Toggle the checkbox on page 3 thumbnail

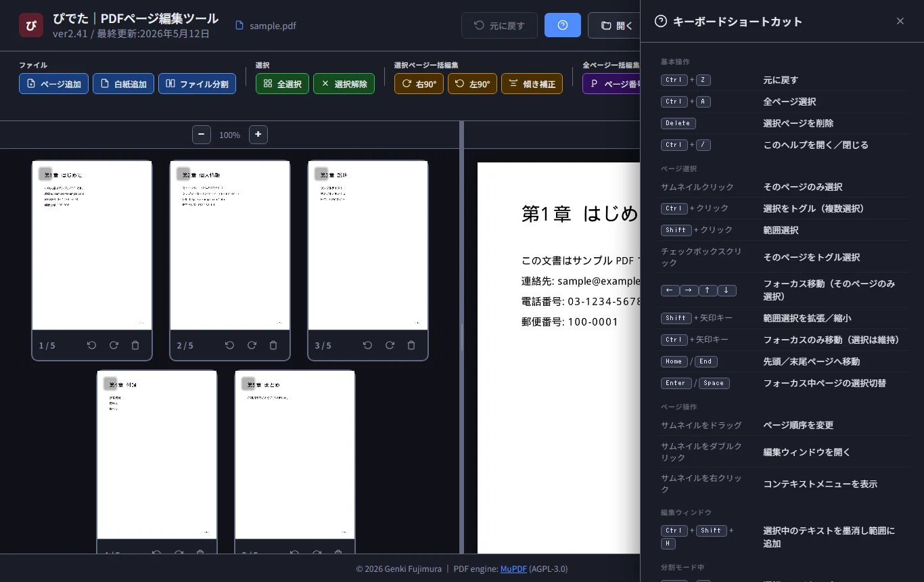[321, 174]
